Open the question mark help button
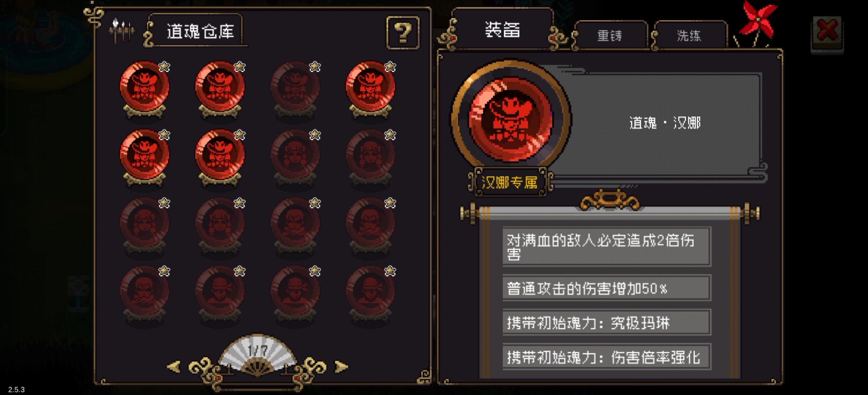Image resolution: width=868 pixels, height=395 pixels. 403,33
